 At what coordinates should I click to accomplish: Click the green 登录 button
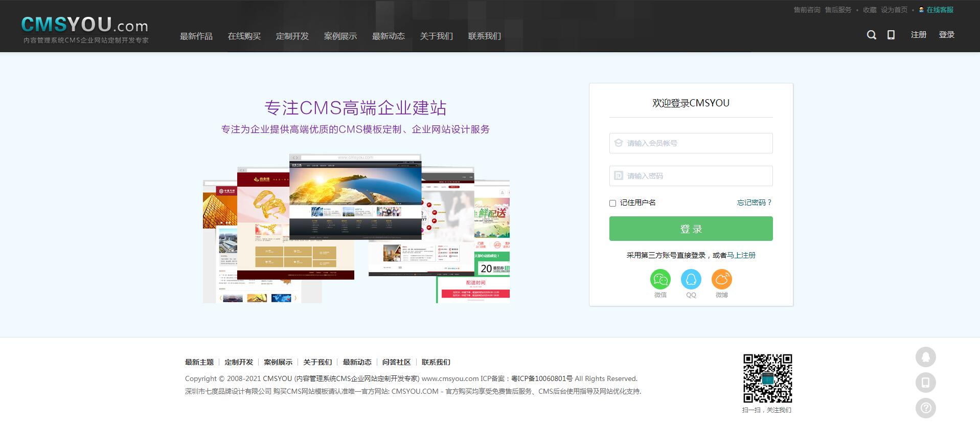pyautogui.click(x=691, y=229)
